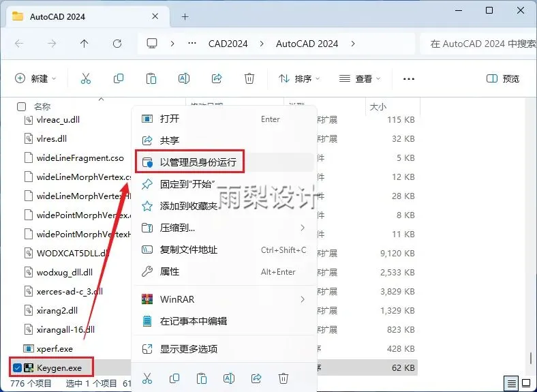Screen dimensions: 537x392
Task: Click the search box 在 AutoCAD 2024 中搜索
Action: point(478,44)
